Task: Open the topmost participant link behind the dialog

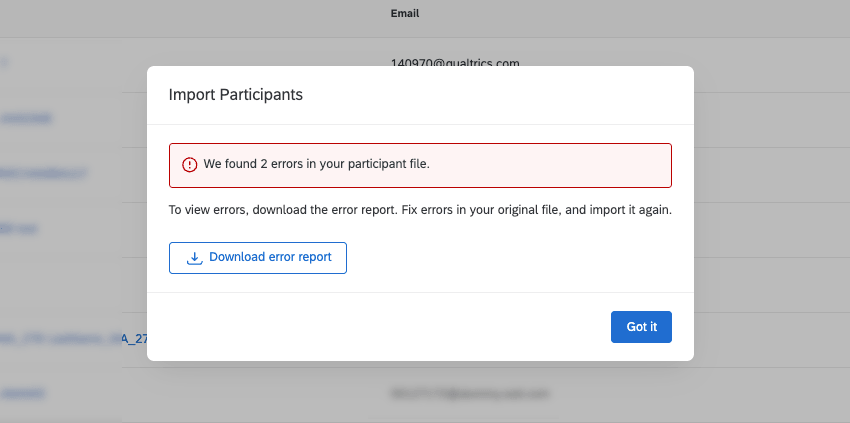Action: pyautogui.click(x=5, y=63)
